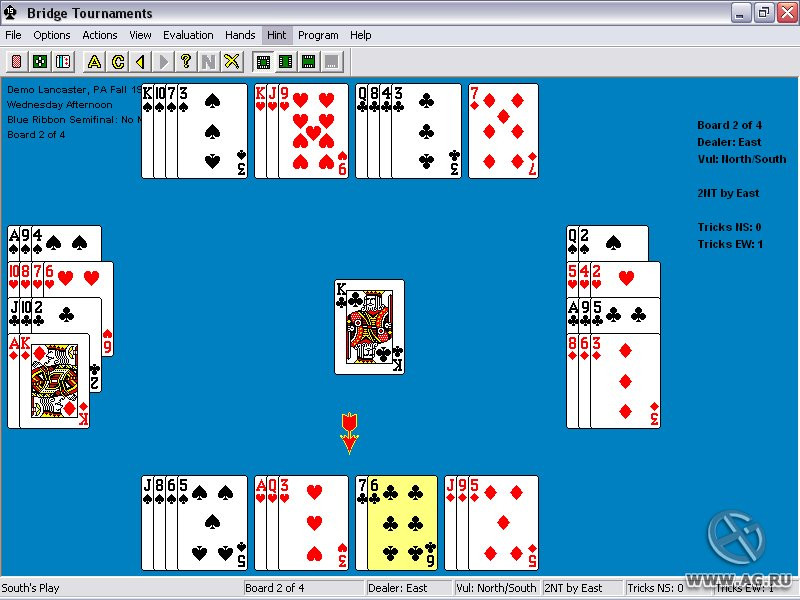This screenshot has width=800, height=600.
Task: Click North's queen of clubs
Action: 361,131
